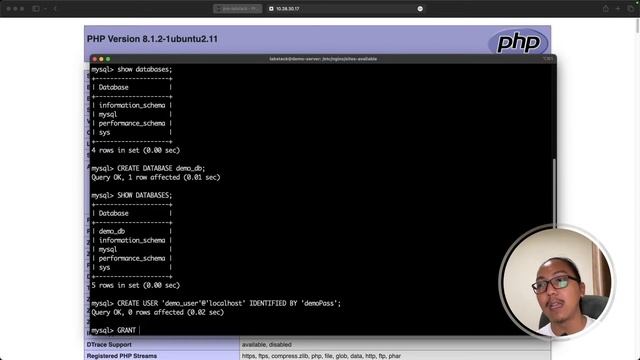
Task: Click the 'available, disabled' table value
Action: [267, 344]
